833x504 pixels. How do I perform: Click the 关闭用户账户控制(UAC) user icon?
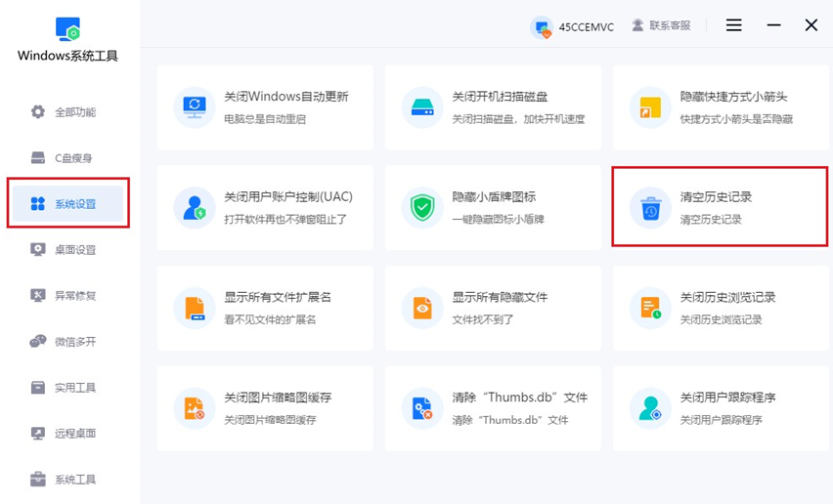click(195, 207)
